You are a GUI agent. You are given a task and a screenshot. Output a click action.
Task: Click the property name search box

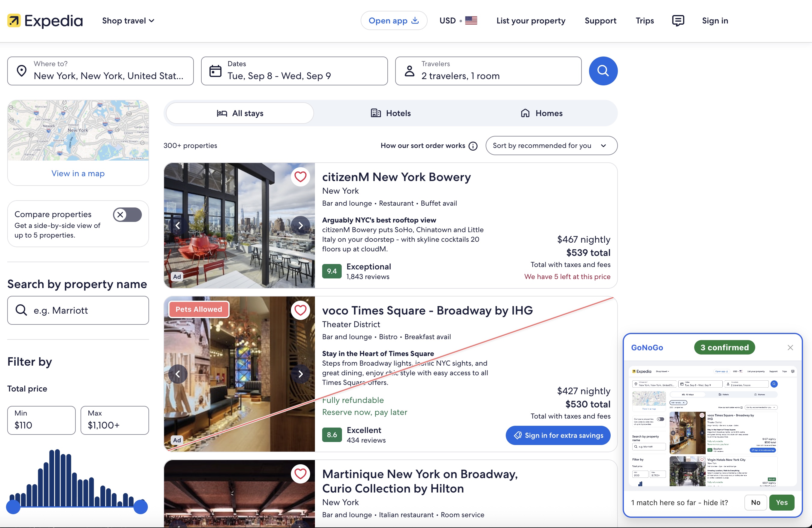[78, 310]
